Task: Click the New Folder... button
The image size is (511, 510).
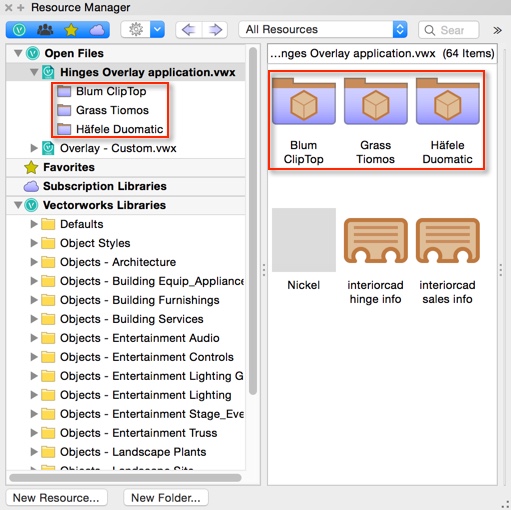Action: pyautogui.click(x=166, y=498)
